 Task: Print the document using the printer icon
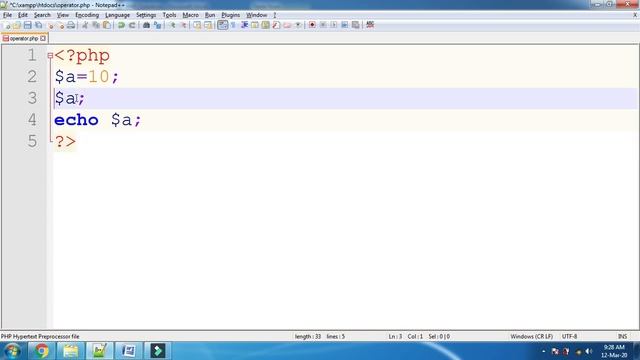click(71, 25)
